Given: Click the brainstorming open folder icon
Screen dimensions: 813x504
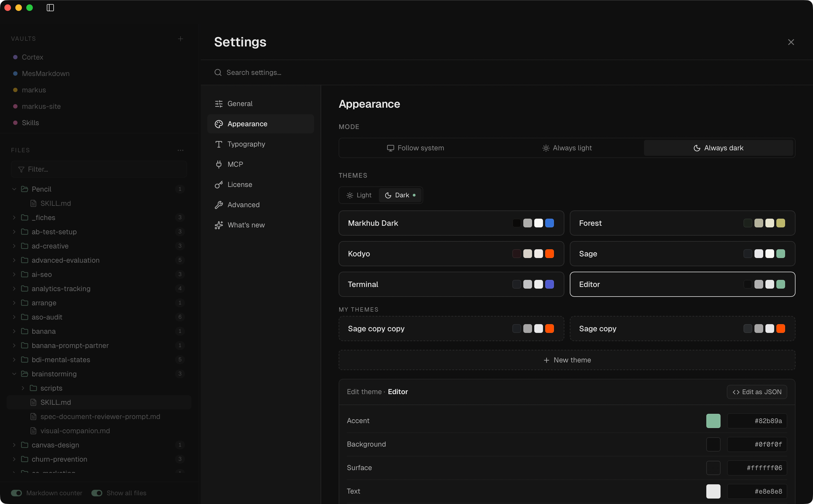Looking at the screenshot, I should click(24, 374).
